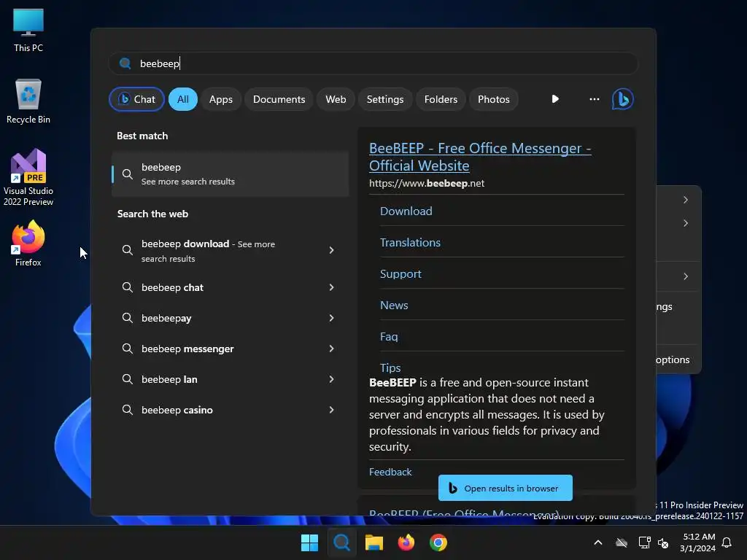This screenshot has height=560, width=747.
Task: Open the BeeBEEP Official Website title link
Action: click(480, 157)
